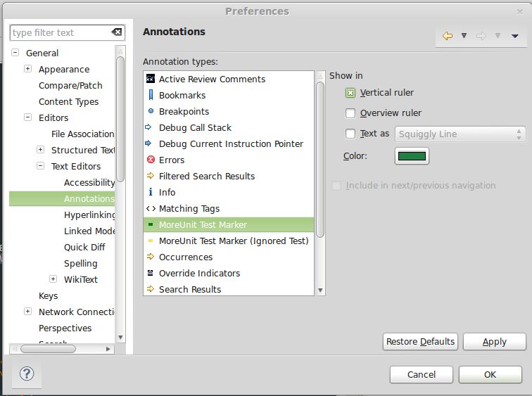Open Accessibility preference page
Viewport: 532px width, 396px height.
(89, 182)
